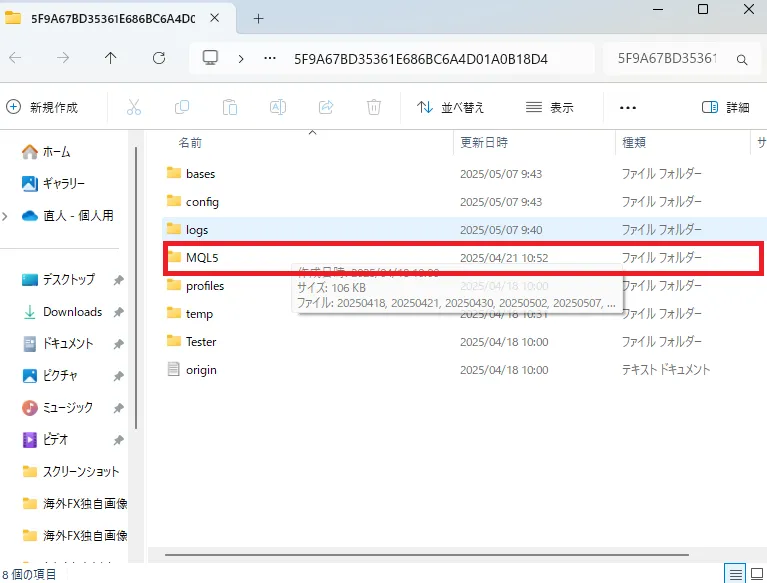Image resolution: width=767 pixels, height=583 pixels.
Task: Switch to large thumbnails view icon
Action: click(x=757, y=574)
